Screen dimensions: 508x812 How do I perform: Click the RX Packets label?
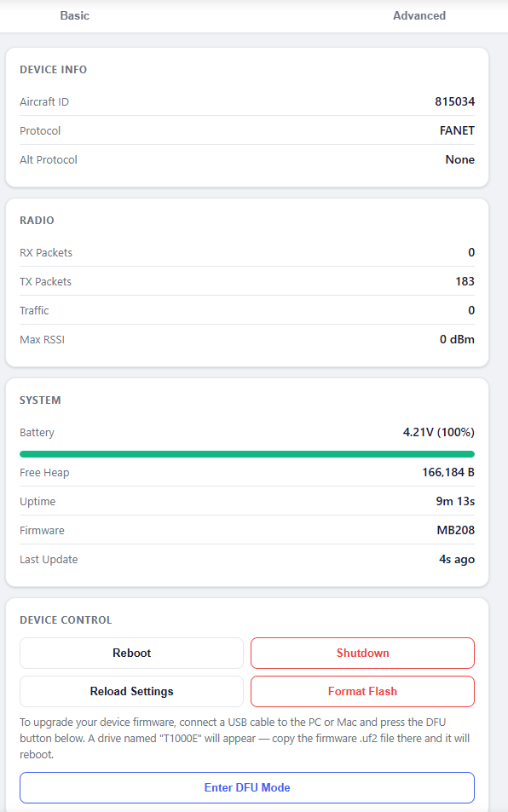coord(46,253)
